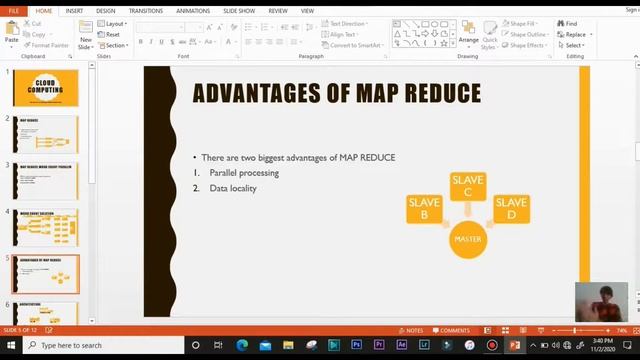Select the right arrow shape in gallery
Viewport: 640px width, 360px height.
(425, 33)
